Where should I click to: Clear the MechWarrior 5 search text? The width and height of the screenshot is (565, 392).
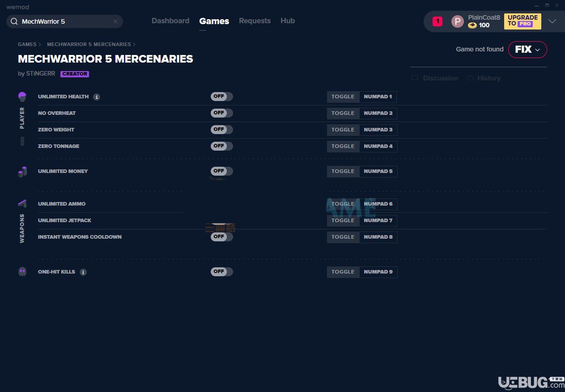(x=115, y=21)
